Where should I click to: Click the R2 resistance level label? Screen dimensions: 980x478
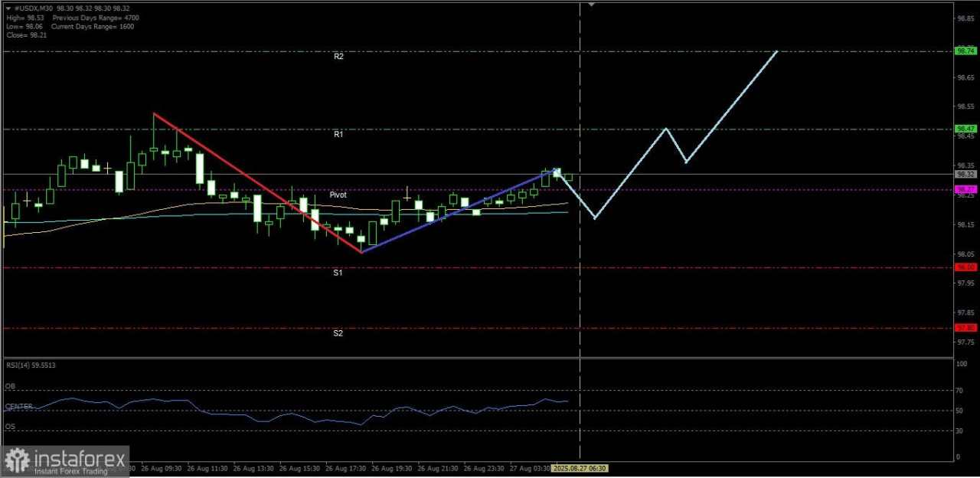click(338, 57)
